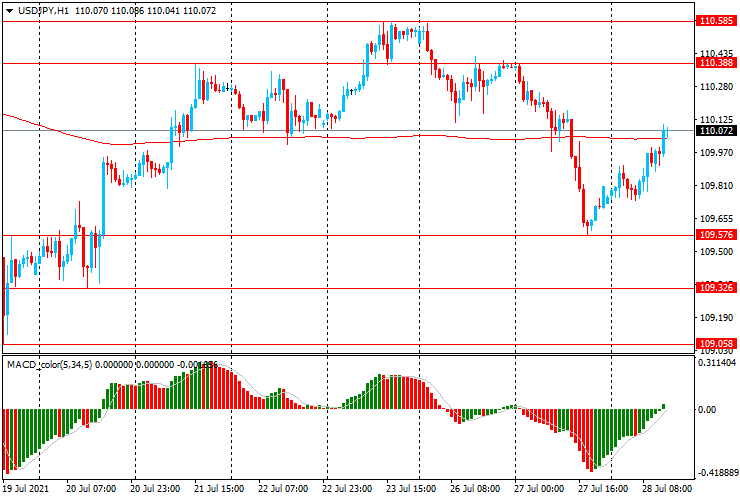Image resolution: width=740 pixels, height=500 pixels.
Task: Click the 22 Jul 23:00 time label
Action: (x=347, y=489)
